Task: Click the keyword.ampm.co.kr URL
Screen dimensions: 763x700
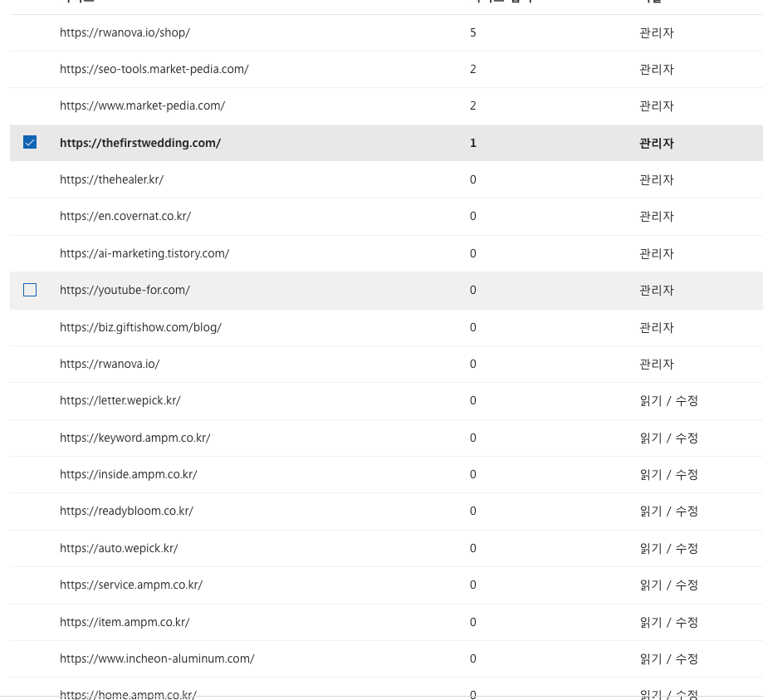Action: click(135, 438)
